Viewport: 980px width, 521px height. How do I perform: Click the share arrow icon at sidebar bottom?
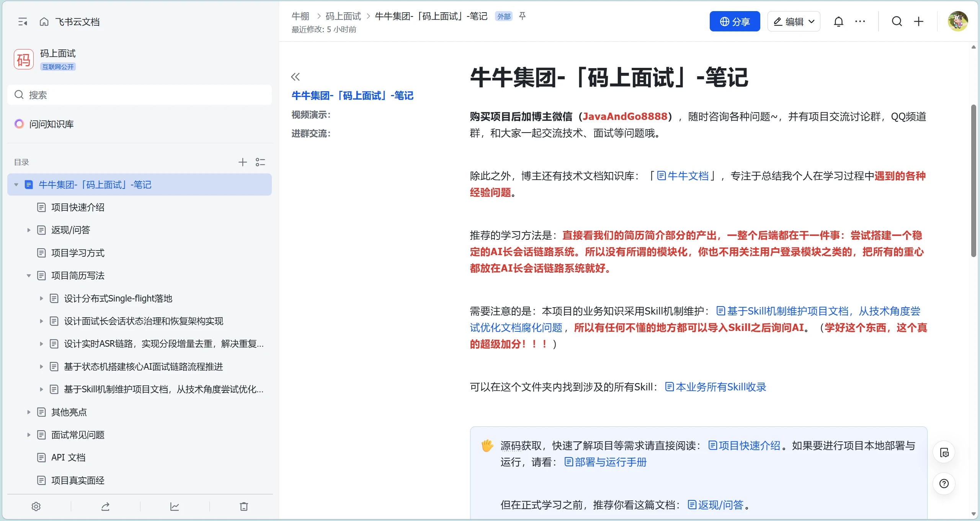[x=105, y=506]
